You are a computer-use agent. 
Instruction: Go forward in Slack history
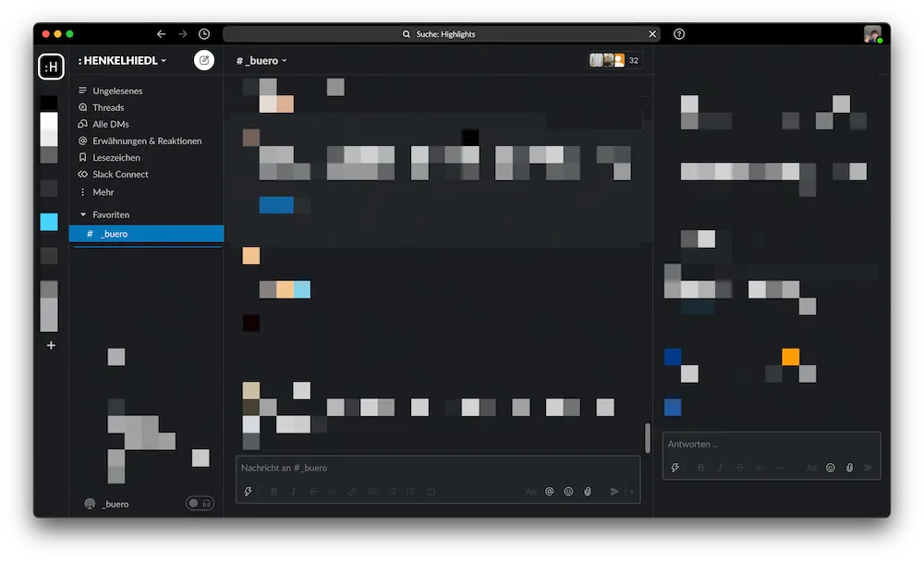[183, 34]
